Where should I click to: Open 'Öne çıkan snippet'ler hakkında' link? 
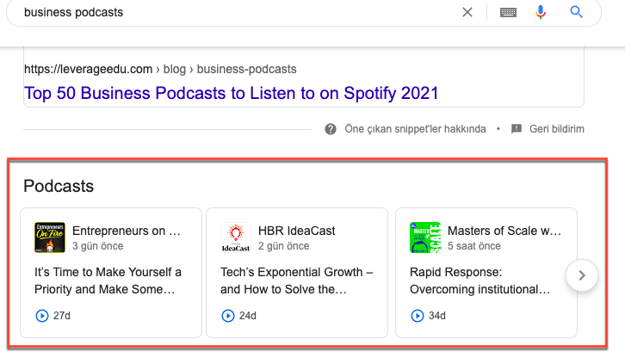pyautogui.click(x=415, y=129)
